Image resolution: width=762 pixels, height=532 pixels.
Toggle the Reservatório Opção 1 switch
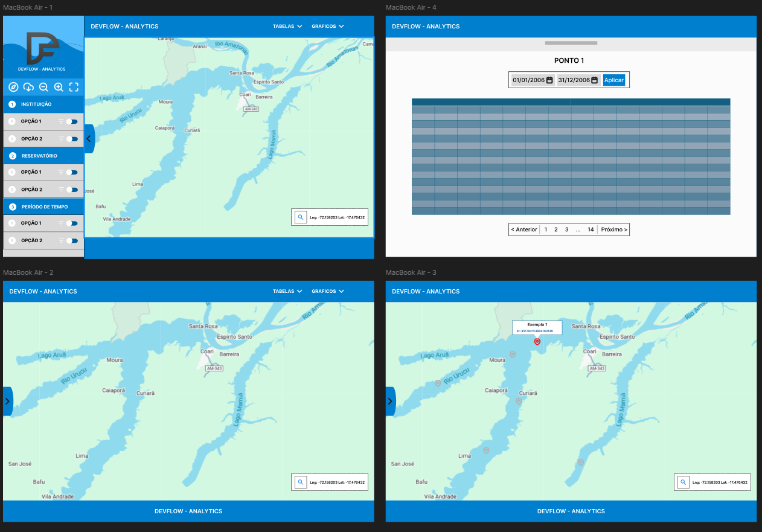pyautogui.click(x=72, y=172)
